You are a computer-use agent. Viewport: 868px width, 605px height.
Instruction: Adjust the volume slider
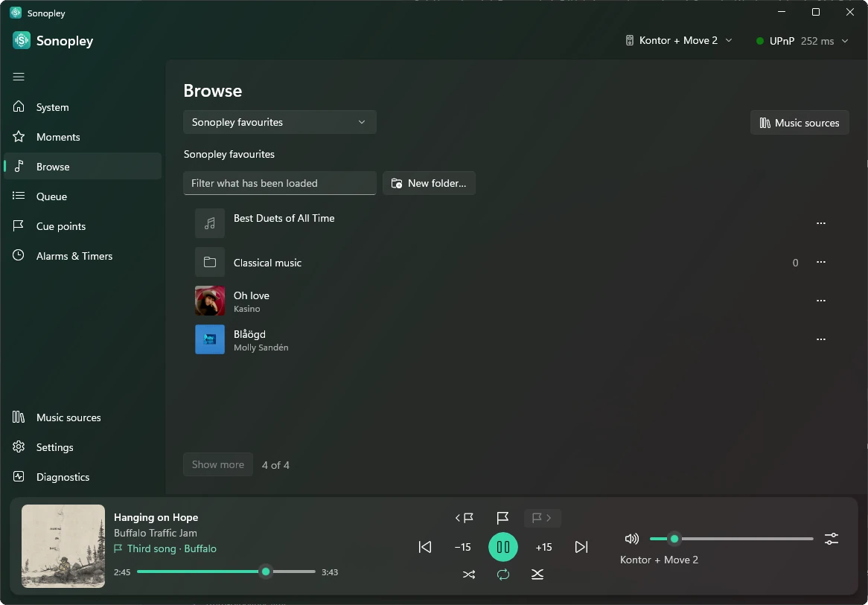point(731,539)
